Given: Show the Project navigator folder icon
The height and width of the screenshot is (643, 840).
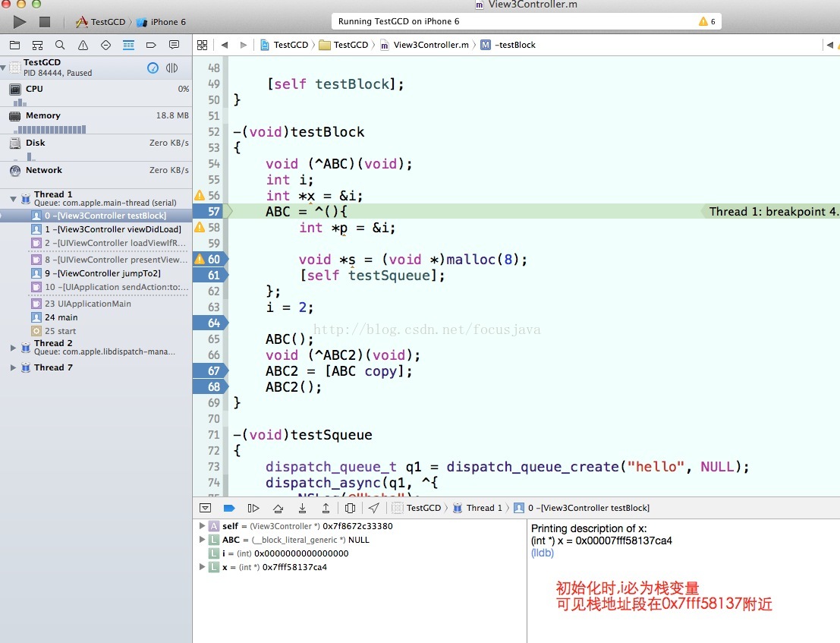Looking at the screenshot, I should 15,45.
